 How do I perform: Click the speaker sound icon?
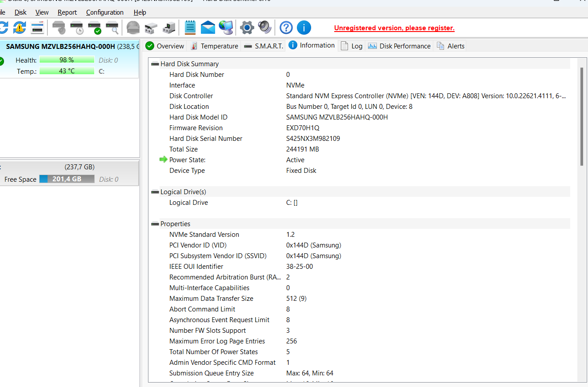tap(264, 28)
